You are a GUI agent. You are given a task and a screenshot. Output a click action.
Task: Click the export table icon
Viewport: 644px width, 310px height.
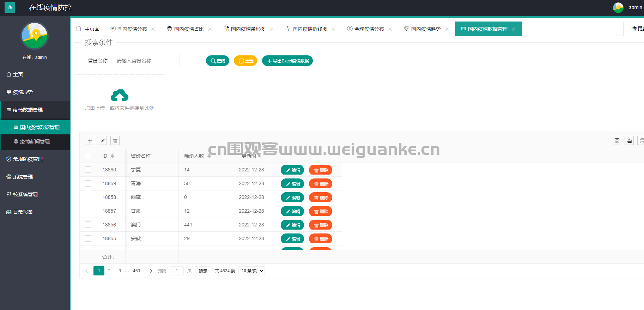point(629,141)
